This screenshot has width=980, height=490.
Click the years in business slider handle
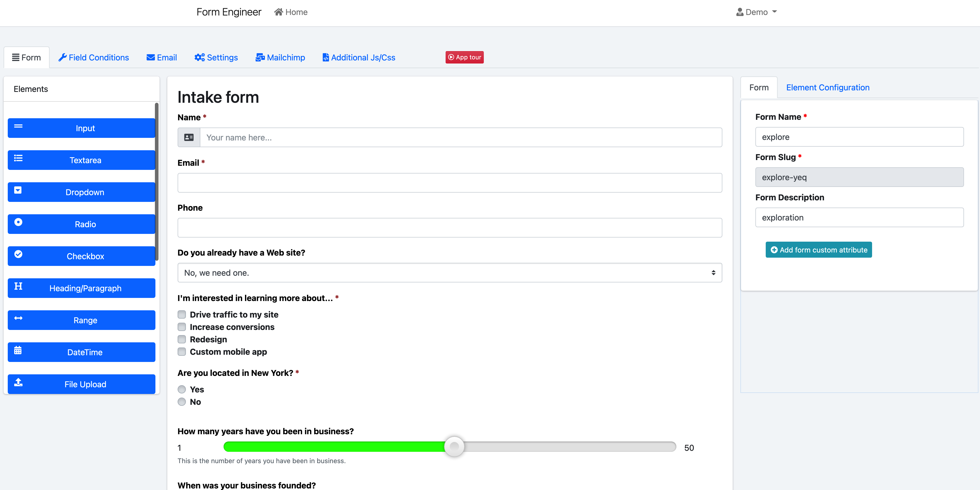pyautogui.click(x=454, y=447)
